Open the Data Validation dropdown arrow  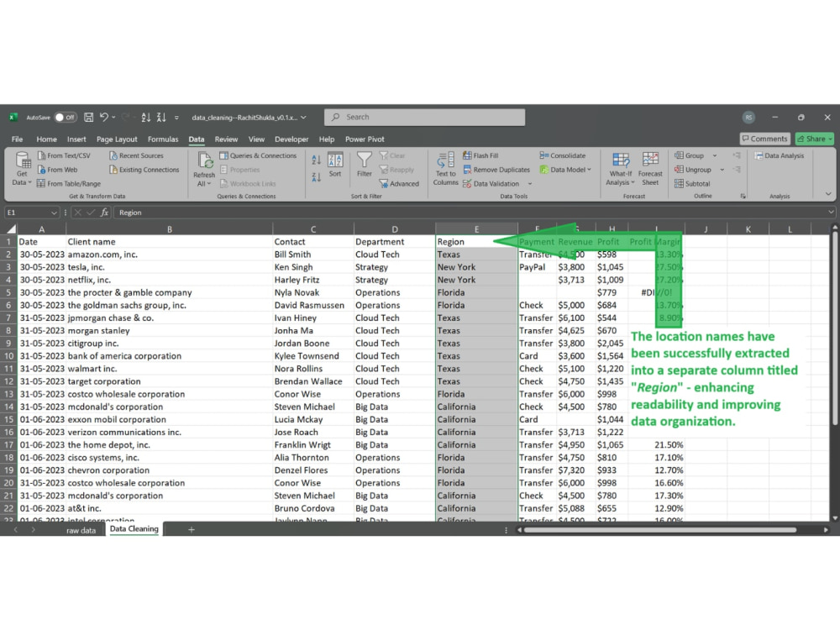[x=530, y=183]
